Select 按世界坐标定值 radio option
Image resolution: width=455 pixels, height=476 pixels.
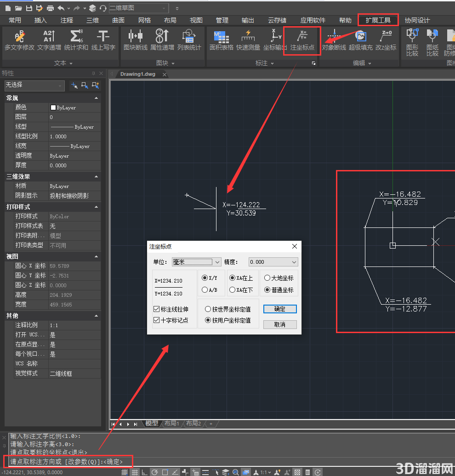coord(228,309)
